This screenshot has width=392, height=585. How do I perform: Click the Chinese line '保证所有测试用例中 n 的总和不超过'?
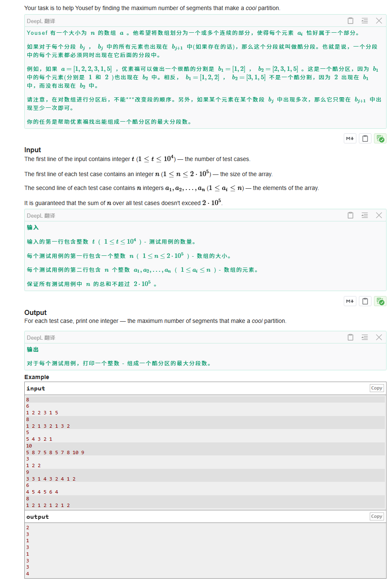tap(92, 284)
